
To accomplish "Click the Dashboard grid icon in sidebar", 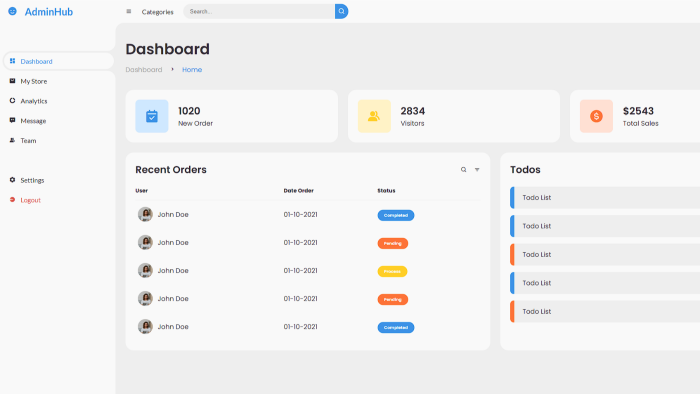I will tap(12, 61).
